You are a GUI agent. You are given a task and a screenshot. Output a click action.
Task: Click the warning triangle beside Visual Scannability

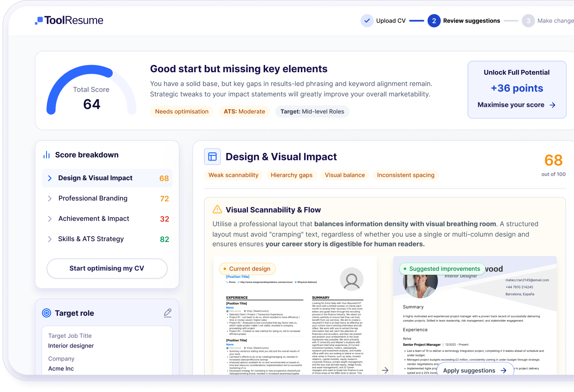(217, 209)
